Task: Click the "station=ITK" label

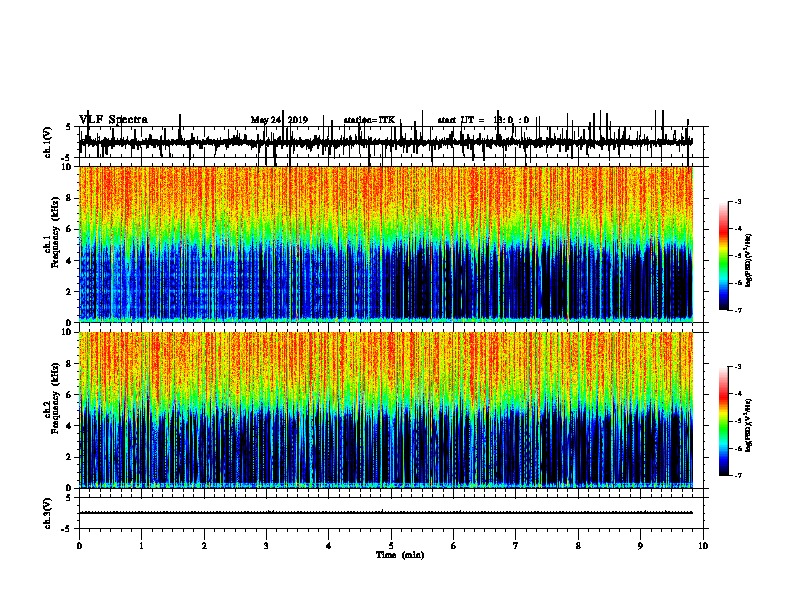Action: (369, 120)
